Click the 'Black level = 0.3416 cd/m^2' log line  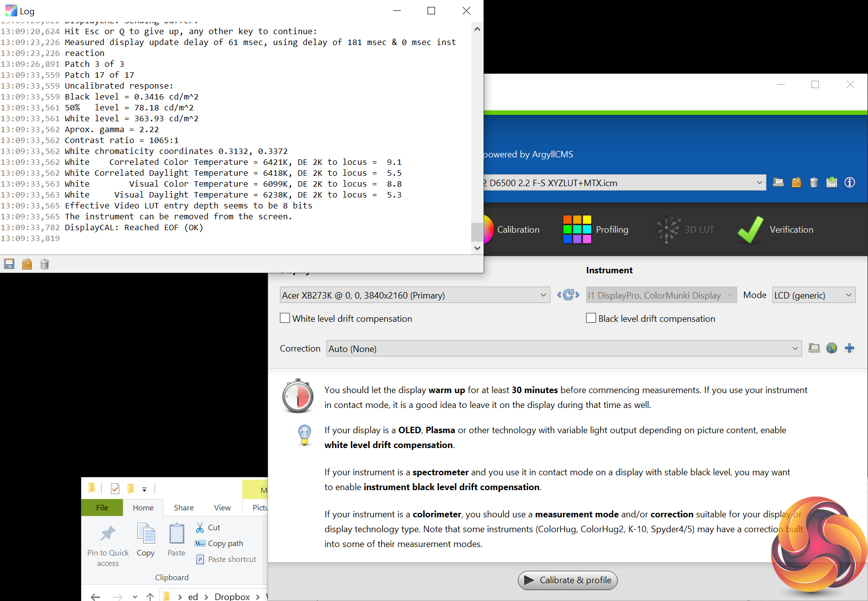tap(132, 97)
